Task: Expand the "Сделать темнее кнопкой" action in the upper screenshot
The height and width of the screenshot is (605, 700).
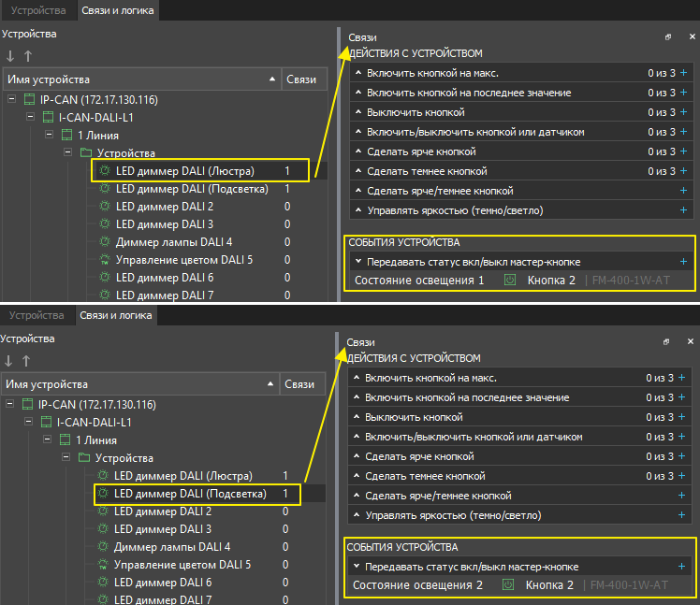Action: [358, 171]
